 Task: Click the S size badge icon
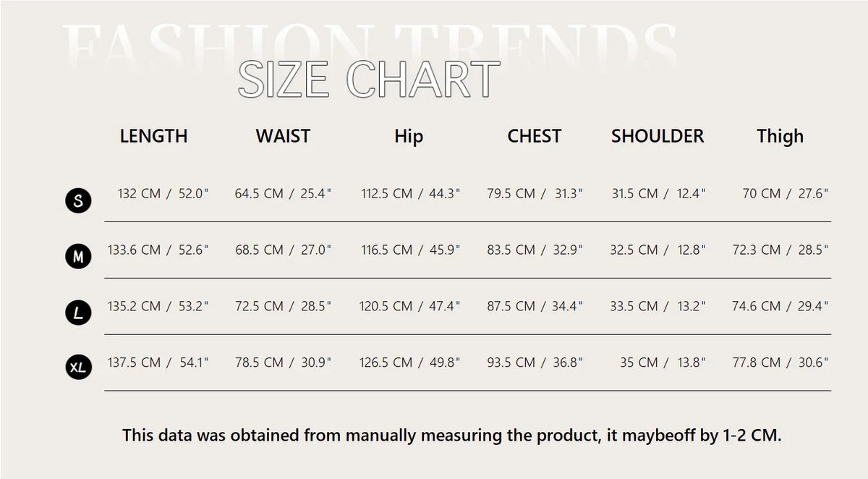(78, 200)
